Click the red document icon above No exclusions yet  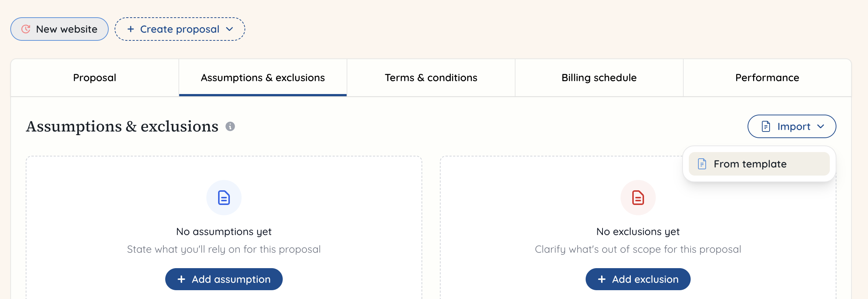[x=638, y=198]
